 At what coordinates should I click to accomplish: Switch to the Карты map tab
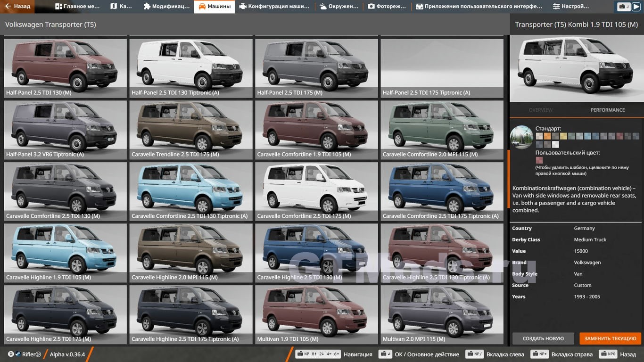[122, 7]
